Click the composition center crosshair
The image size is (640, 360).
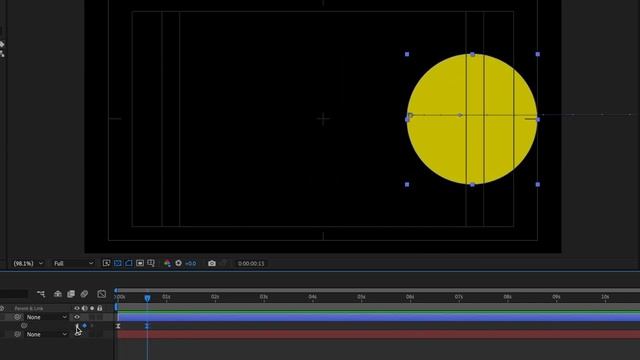pyautogui.click(x=323, y=119)
